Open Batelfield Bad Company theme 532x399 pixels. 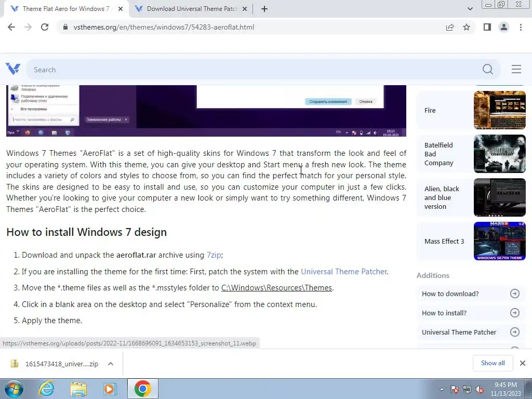click(471, 154)
